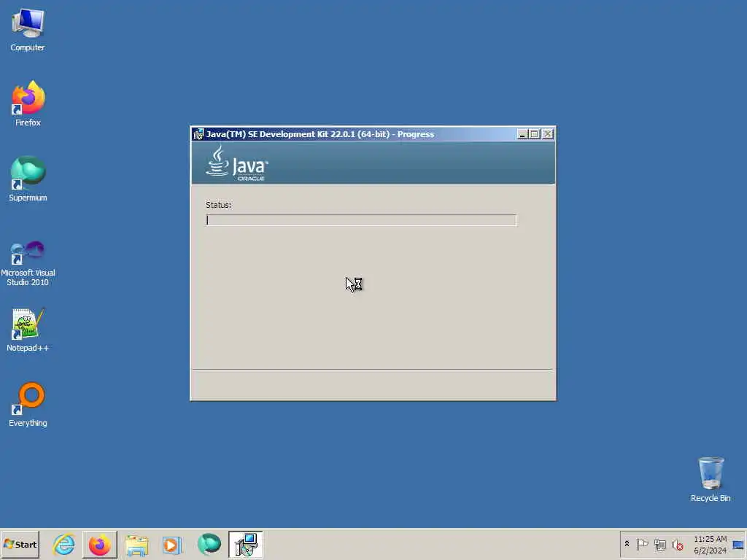Click the Java installer title bar icon
The width and height of the screenshot is (747, 560).
[198, 134]
